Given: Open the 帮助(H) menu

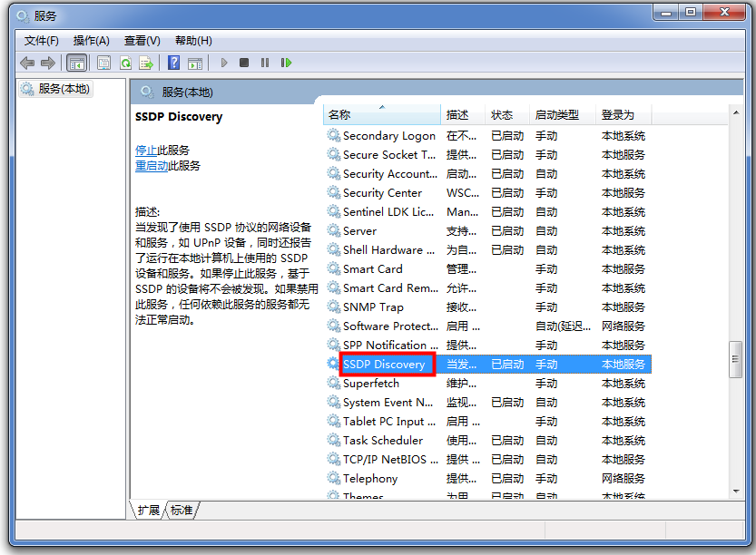Looking at the screenshot, I should point(193,41).
